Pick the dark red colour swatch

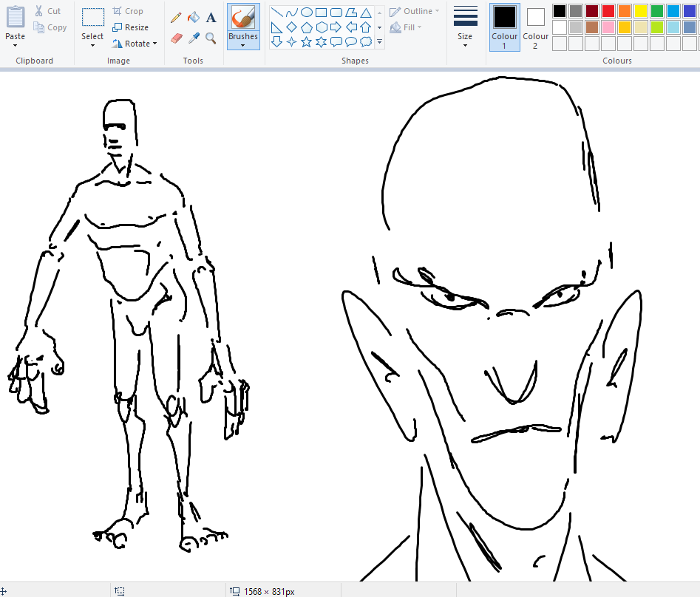pos(592,11)
